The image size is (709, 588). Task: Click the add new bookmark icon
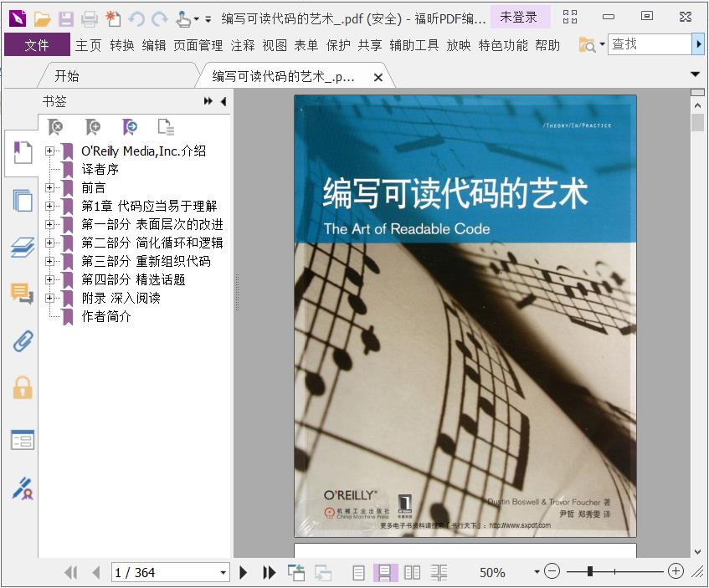[93, 127]
